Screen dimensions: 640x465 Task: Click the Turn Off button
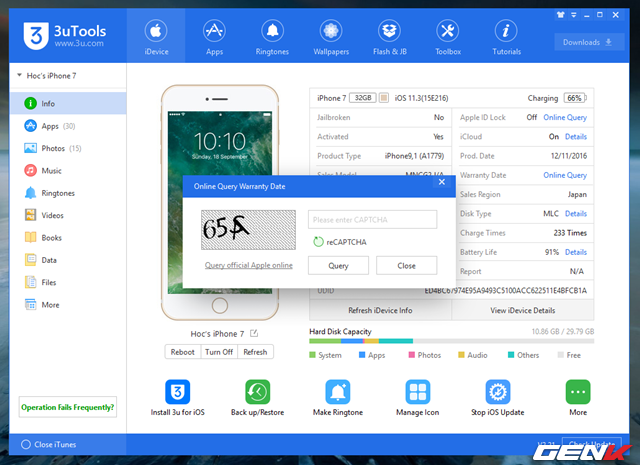[x=219, y=352]
